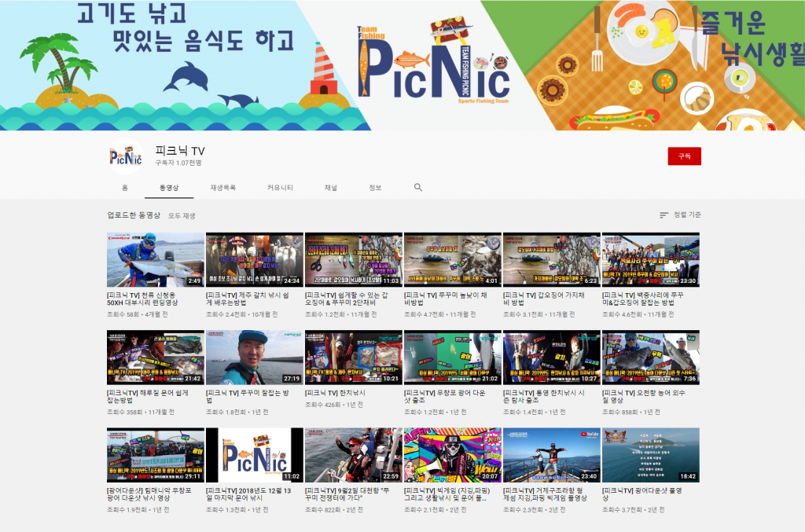Viewport: 805px width, 532px height.
Task: Play the 24:34 제주 갈치 낚시 video
Action: (x=255, y=260)
